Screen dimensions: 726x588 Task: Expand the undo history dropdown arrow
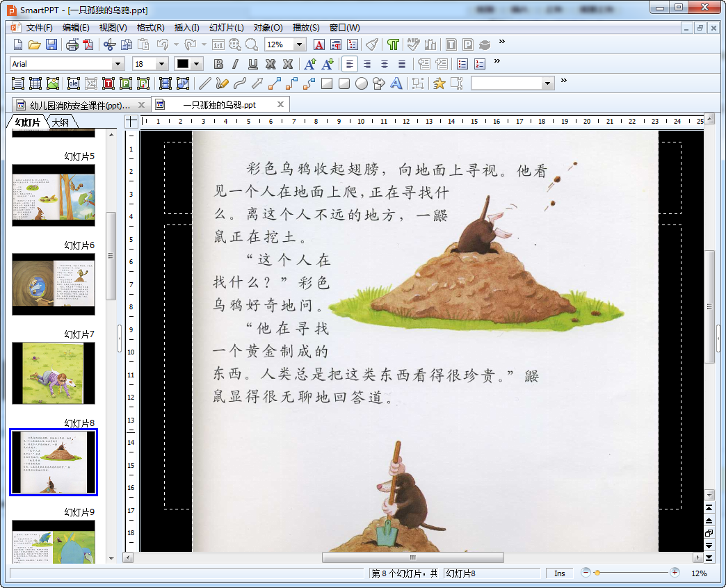(177, 45)
